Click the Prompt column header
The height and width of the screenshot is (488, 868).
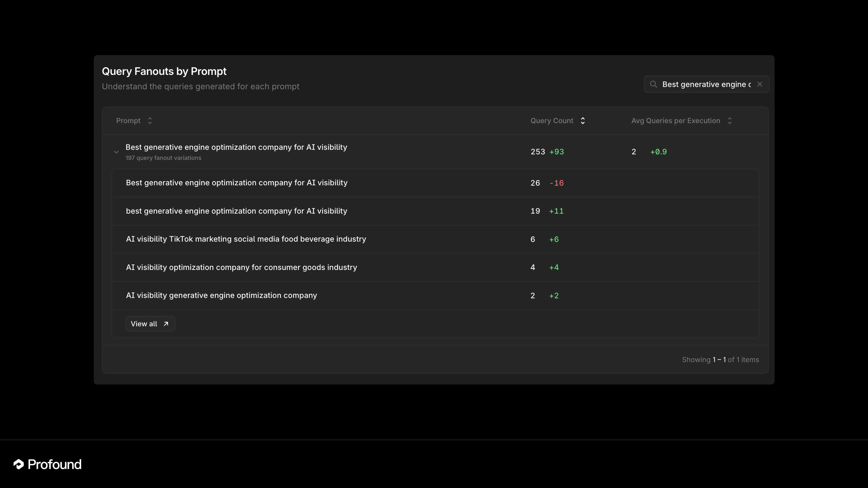coord(128,121)
